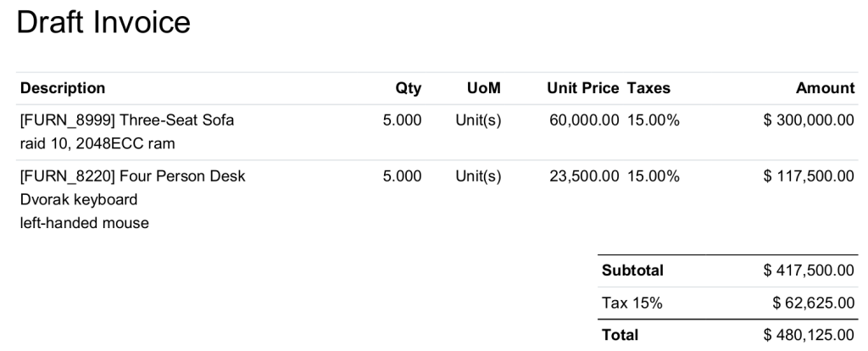868x351 pixels.
Task: Click the Qty column header
Action: tap(408, 88)
